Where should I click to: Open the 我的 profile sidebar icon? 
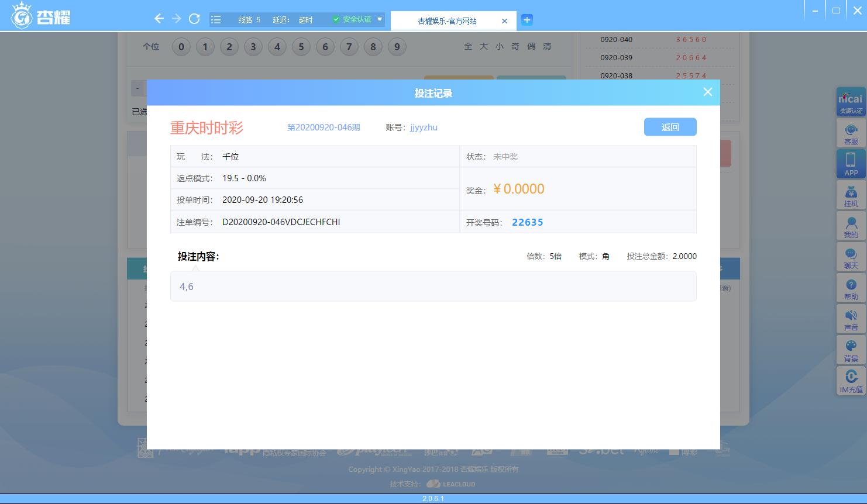[x=851, y=226]
